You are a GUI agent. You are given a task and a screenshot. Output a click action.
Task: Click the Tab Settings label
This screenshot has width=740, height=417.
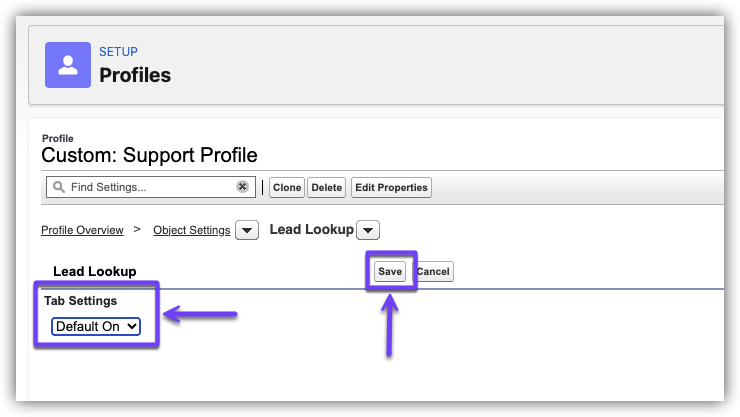coord(80,300)
